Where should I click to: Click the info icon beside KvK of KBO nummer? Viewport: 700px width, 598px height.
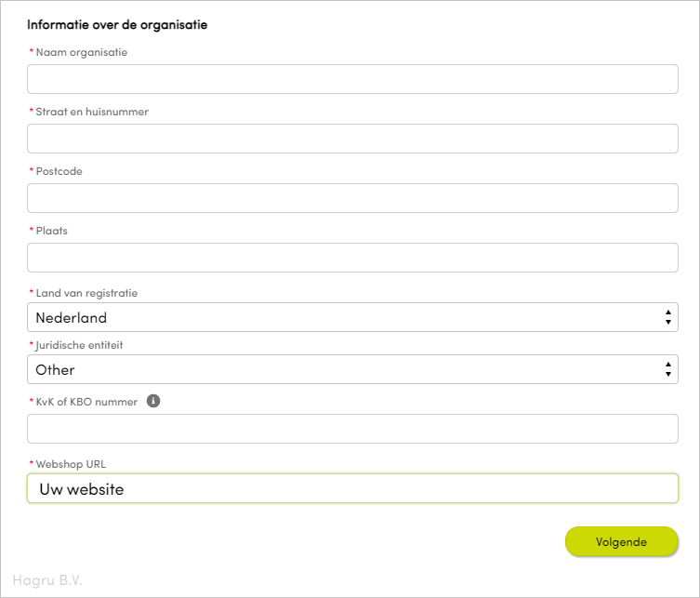153,401
